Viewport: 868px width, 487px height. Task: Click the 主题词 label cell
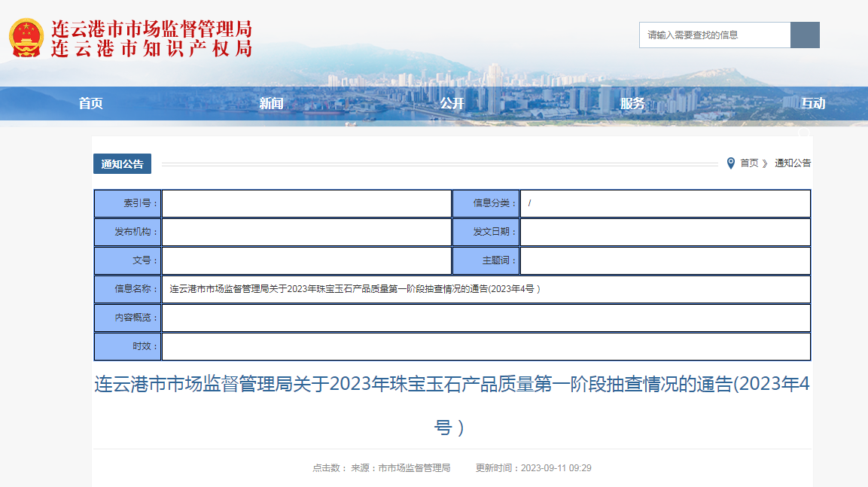click(486, 260)
